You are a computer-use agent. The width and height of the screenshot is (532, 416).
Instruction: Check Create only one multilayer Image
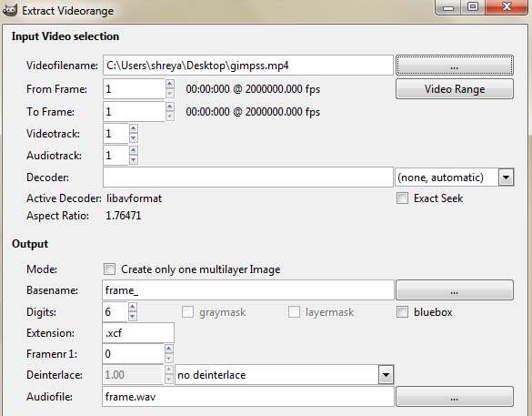[109, 269]
